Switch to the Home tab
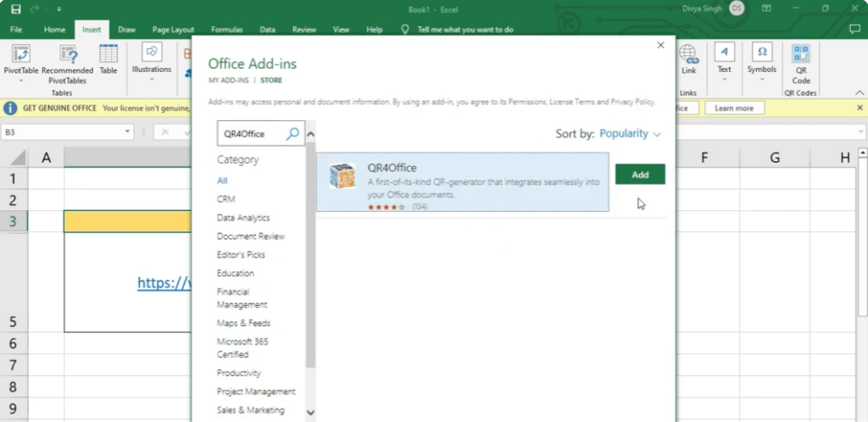Viewport: 868px width, 422px height. [x=54, y=30]
